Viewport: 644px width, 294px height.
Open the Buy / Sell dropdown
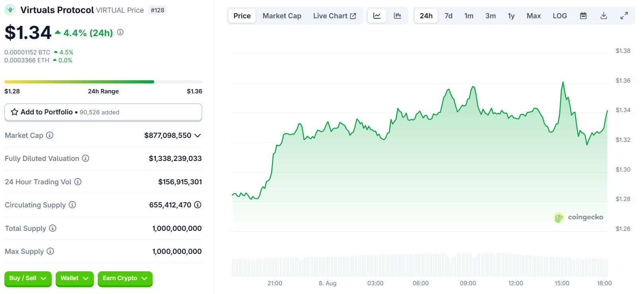(x=28, y=279)
